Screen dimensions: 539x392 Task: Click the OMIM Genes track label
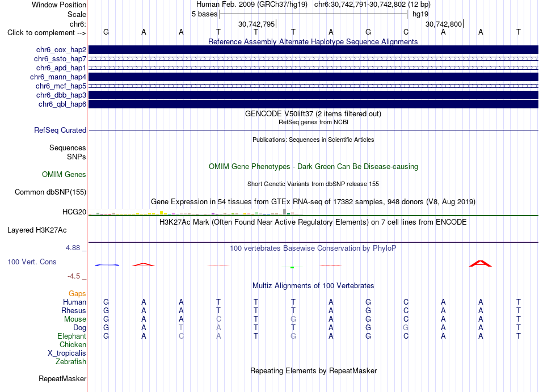click(x=64, y=175)
